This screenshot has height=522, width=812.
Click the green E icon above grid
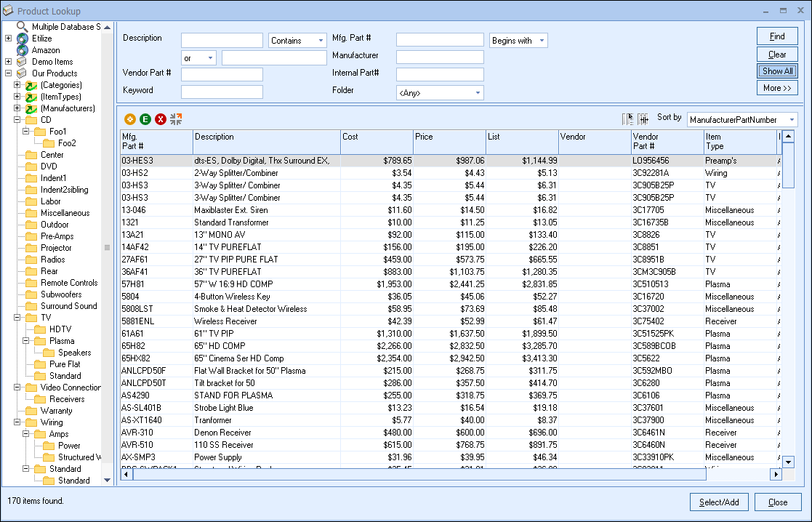tap(145, 119)
